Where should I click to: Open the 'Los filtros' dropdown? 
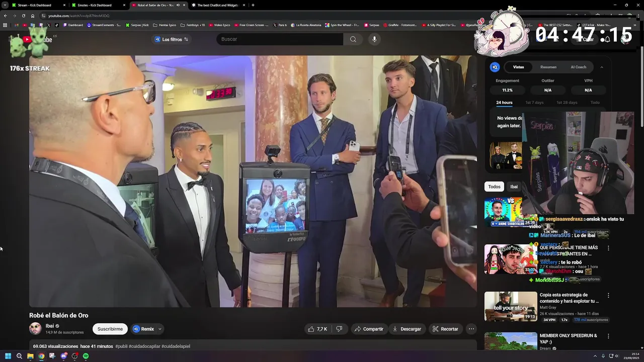pos(172,39)
